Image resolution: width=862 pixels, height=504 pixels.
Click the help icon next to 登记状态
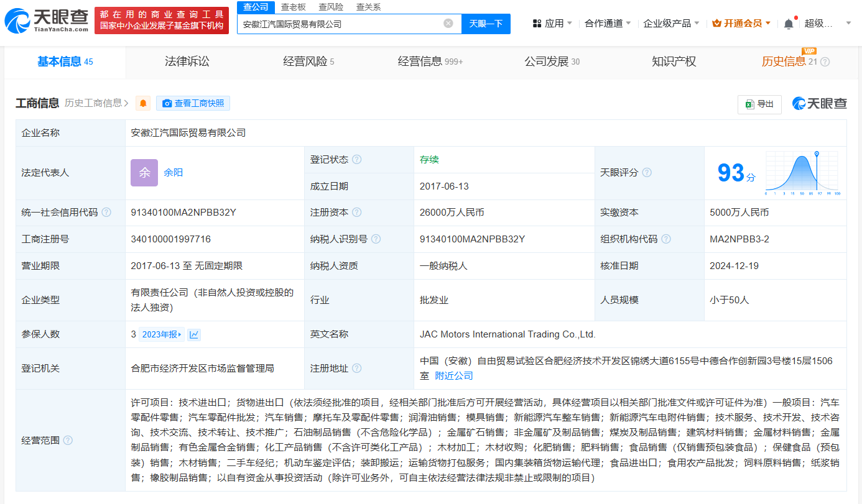356,159
